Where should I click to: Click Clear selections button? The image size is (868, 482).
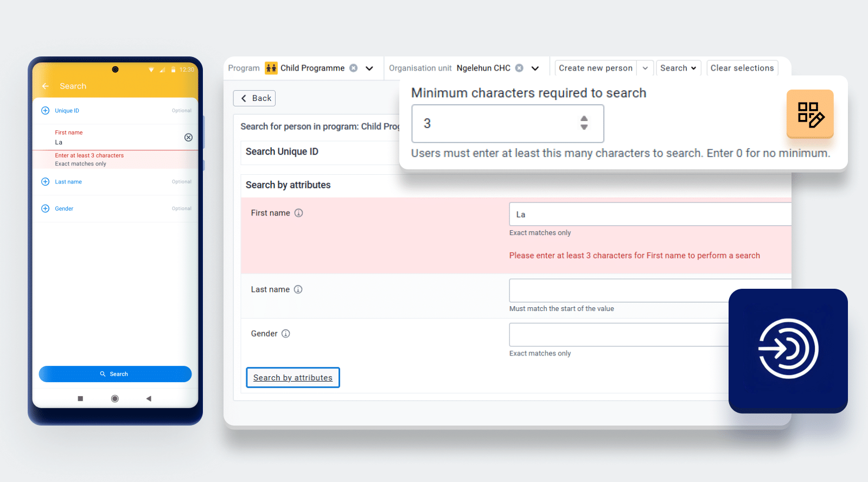[x=742, y=68]
